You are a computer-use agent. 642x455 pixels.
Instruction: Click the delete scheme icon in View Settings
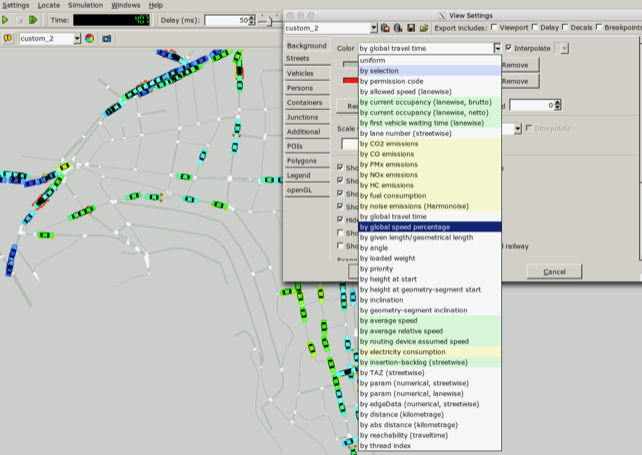coord(400,28)
